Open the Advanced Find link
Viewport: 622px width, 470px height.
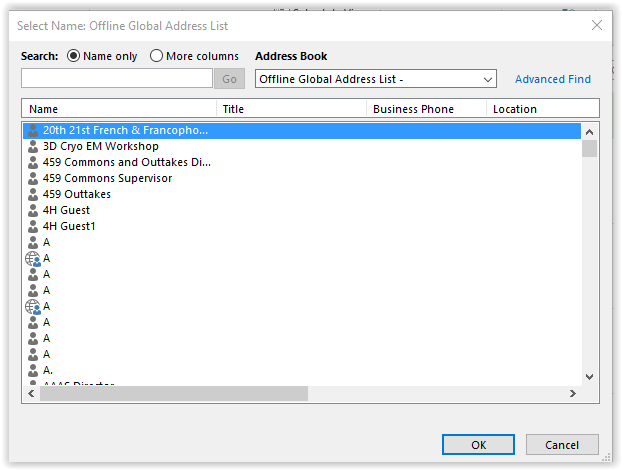click(553, 79)
